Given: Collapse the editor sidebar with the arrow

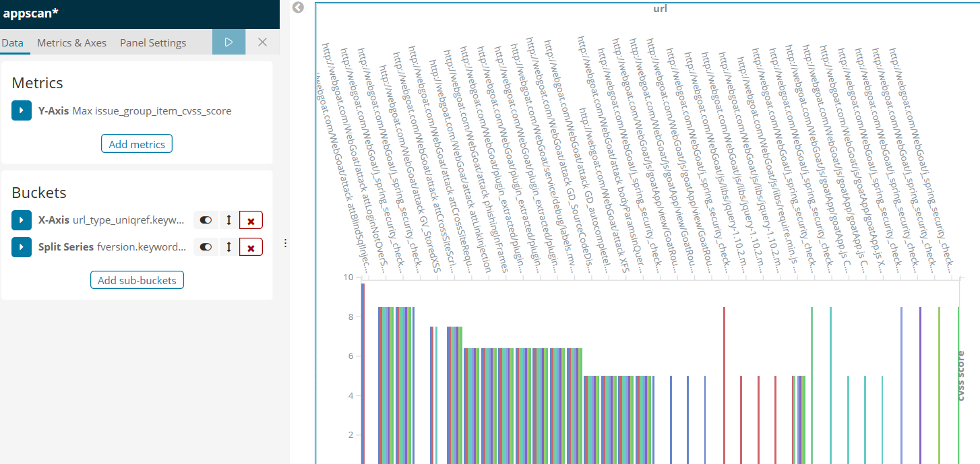Looking at the screenshot, I should (298, 7).
